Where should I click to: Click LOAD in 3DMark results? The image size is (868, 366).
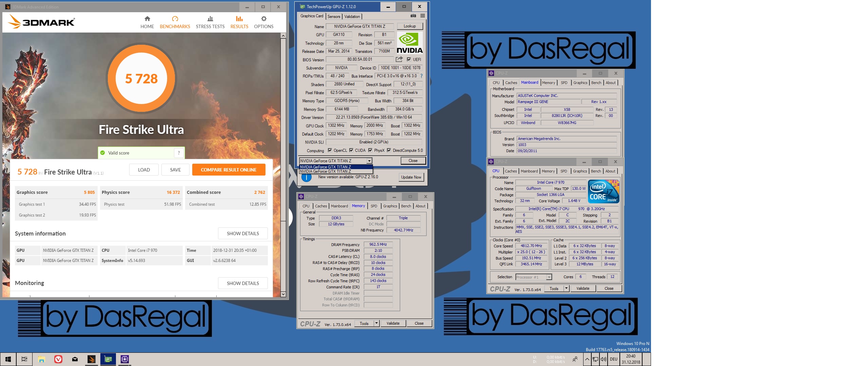(x=144, y=170)
